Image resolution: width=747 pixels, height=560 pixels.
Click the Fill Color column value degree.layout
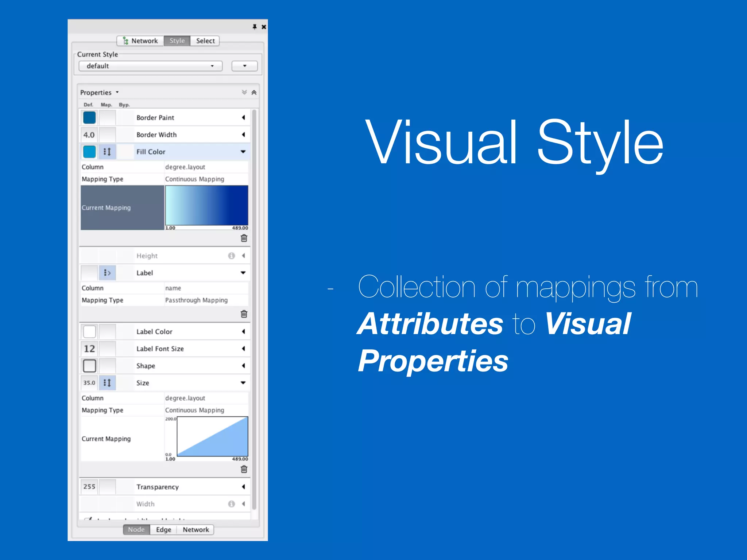[x=206, y=167]
